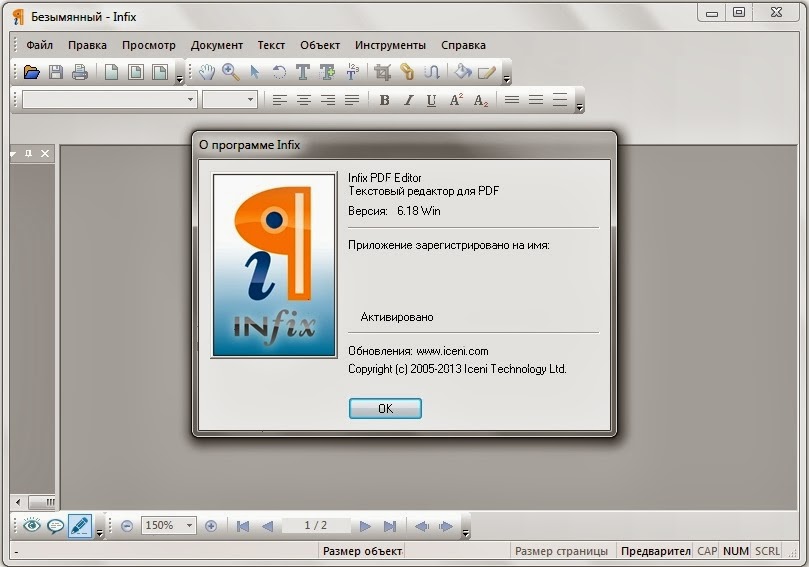809x567 pixels.
Task: Open the Инструменты menu
Action: pyautogui.click(x=390, y=45)
